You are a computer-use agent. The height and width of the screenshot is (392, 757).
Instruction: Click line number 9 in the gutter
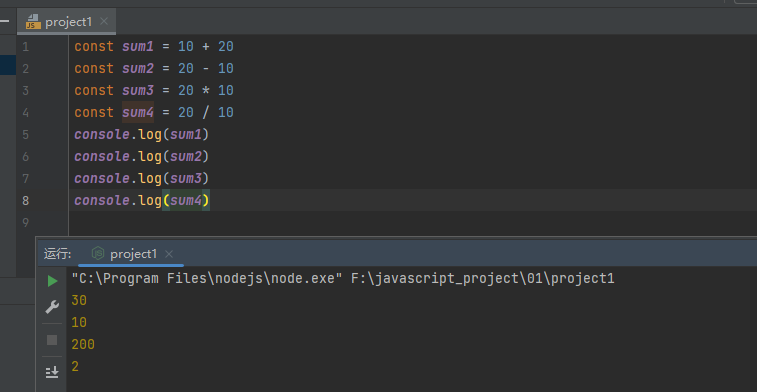point(25,223)
